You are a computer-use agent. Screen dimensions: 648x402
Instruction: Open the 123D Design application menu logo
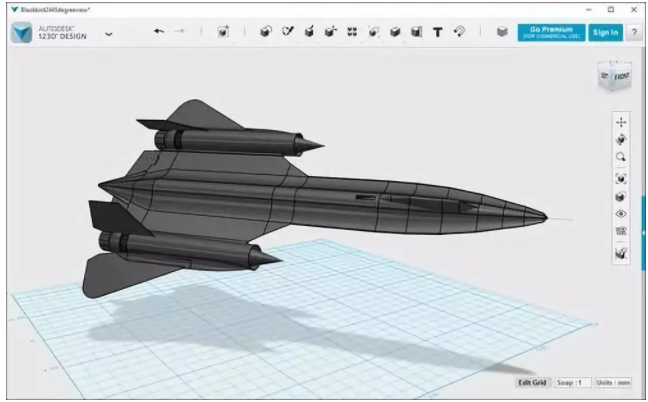pyautogui.click(x=21, y=33)
